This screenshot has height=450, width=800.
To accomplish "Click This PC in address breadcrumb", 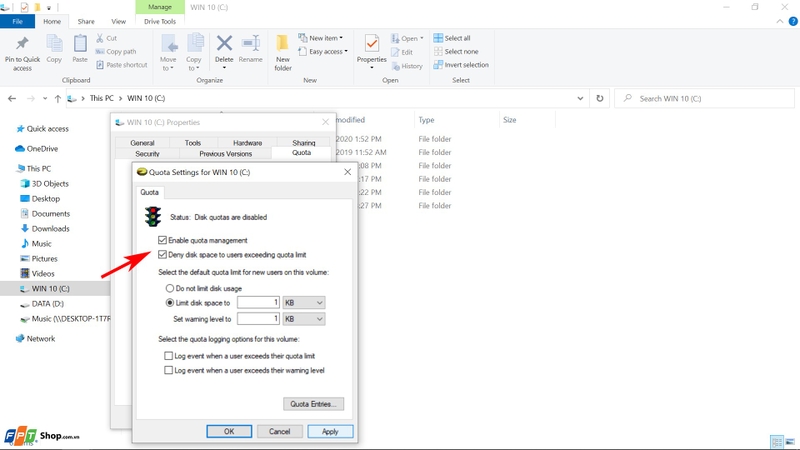I will pos(102,98).
